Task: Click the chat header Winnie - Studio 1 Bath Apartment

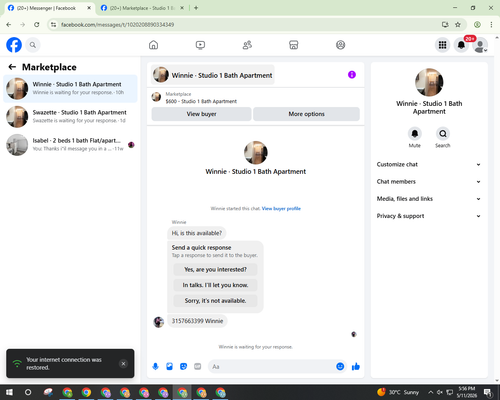Action: (213, 75)
